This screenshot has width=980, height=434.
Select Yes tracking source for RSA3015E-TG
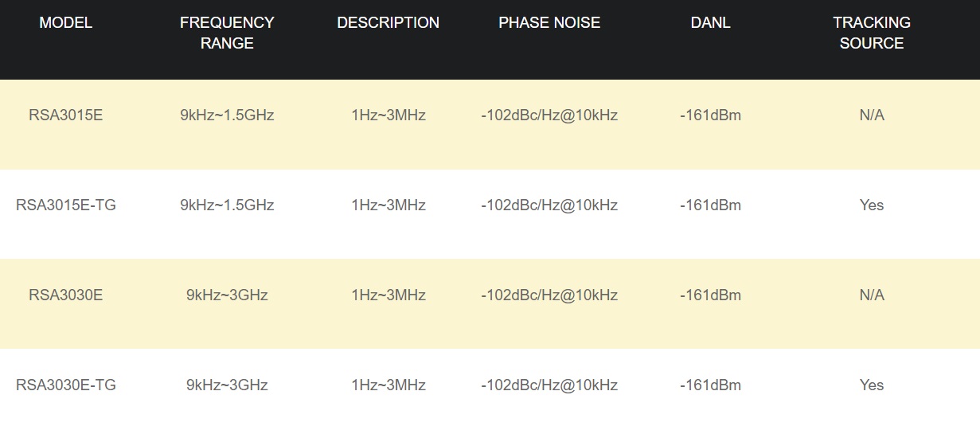pyautogui.click(x=872, y=205)
